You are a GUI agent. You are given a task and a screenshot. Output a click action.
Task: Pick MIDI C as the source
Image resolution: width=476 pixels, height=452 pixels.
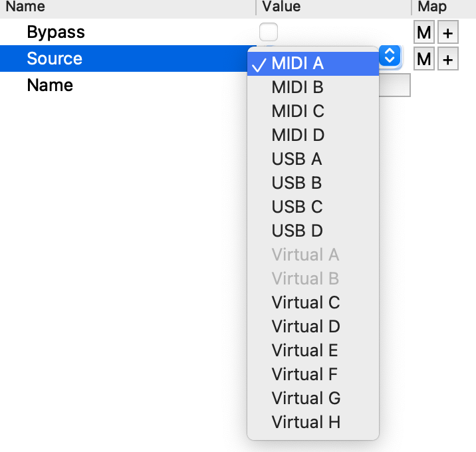click(x=298, y=111)
